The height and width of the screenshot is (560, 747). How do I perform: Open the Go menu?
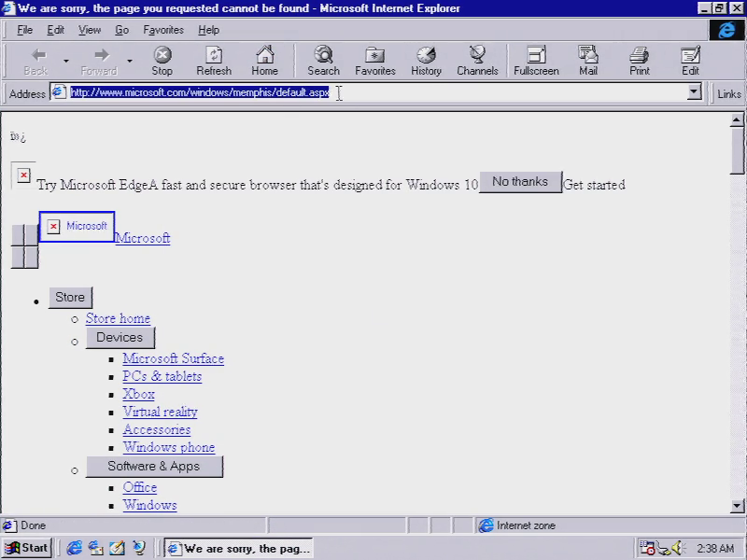point(122,30)
